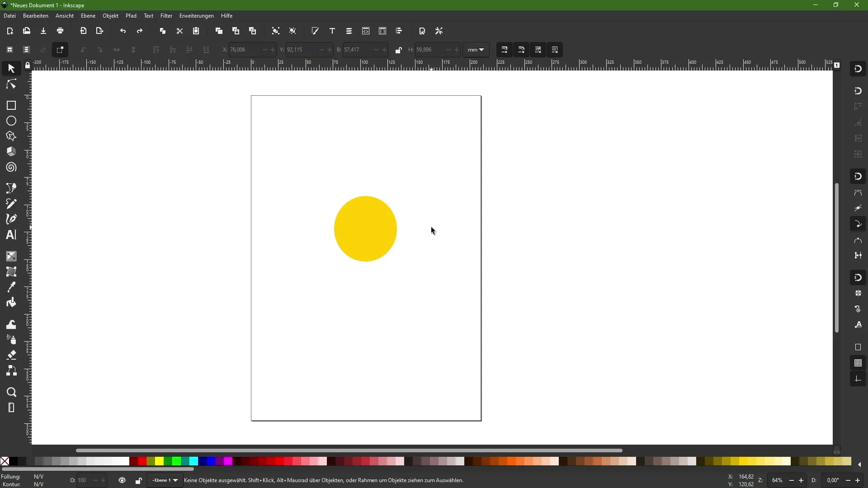This screenshot has width=868, height=488.
Task: Select the Rectangle tool
Action: 11,105
